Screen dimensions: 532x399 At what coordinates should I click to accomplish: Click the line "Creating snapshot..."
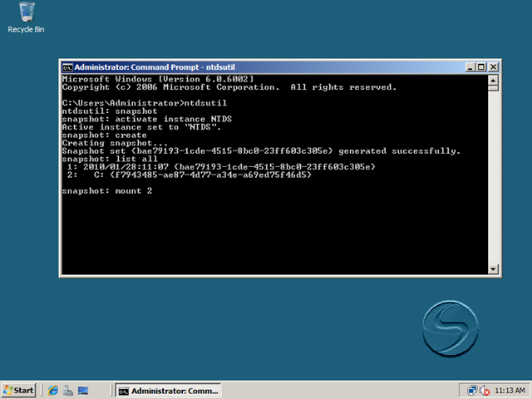[115, 143]
